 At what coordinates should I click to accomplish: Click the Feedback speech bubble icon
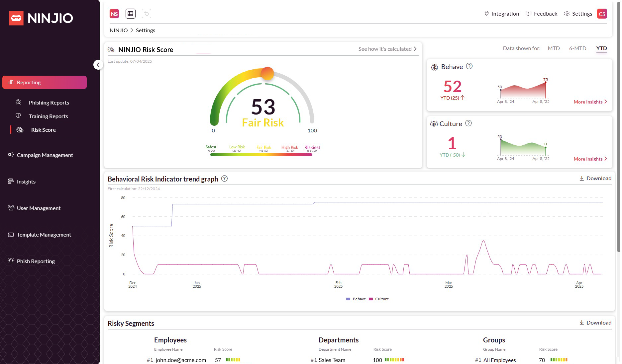529,14
